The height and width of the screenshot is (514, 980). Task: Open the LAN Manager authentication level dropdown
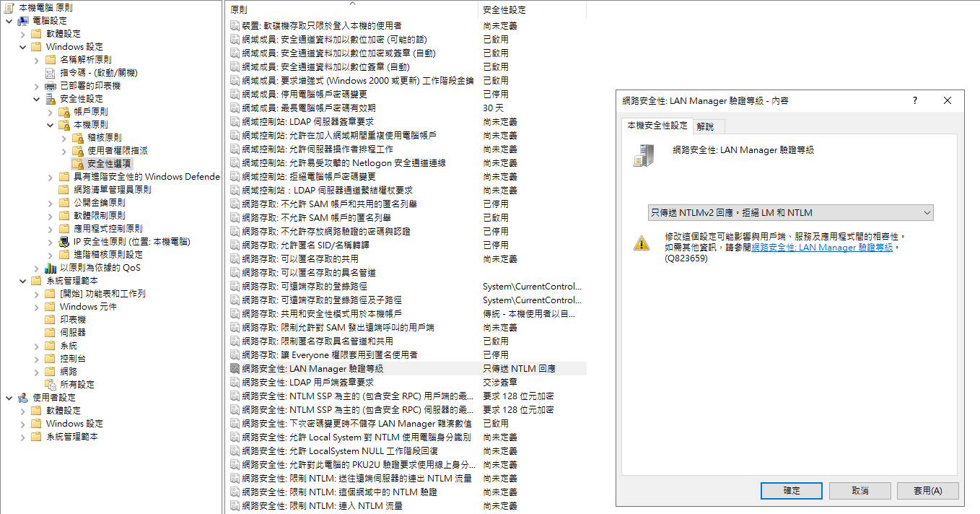pos(791,212)
